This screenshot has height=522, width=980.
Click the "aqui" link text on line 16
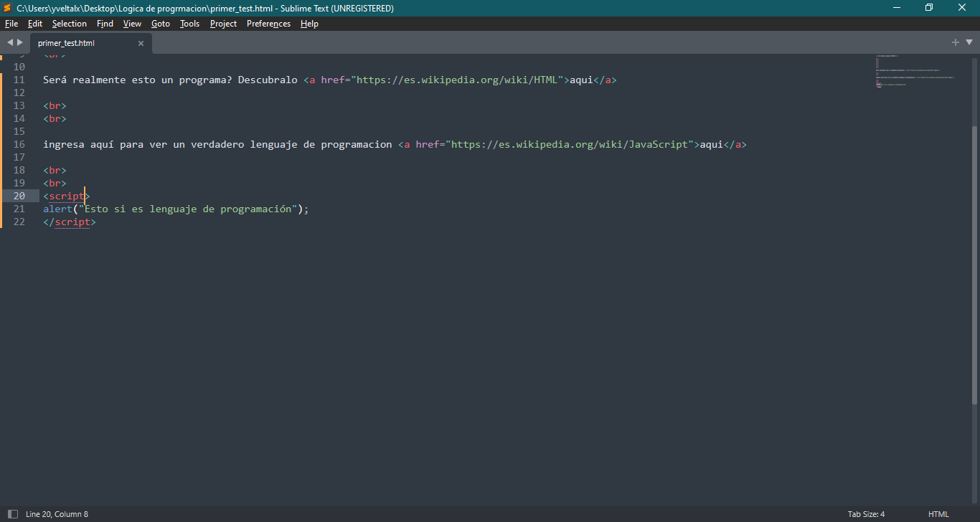point(711,144)
